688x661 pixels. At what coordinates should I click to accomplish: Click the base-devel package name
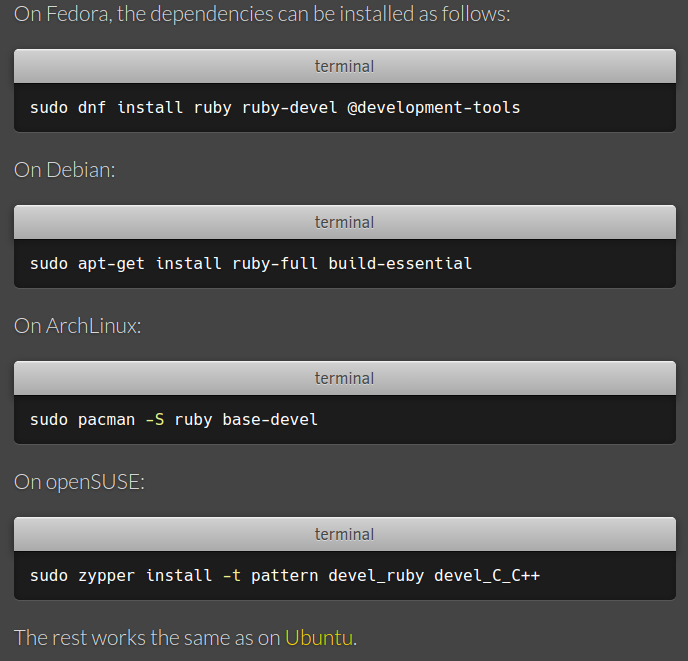click(270, 420)
